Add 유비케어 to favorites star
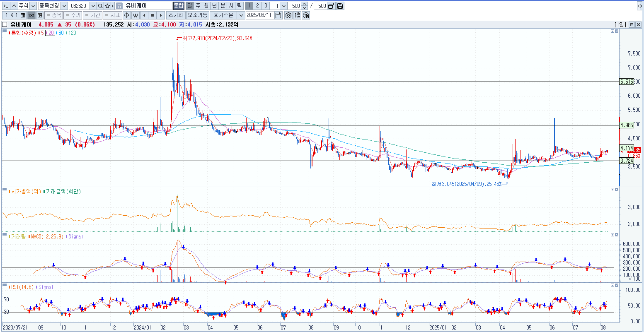 pos(107,6)
